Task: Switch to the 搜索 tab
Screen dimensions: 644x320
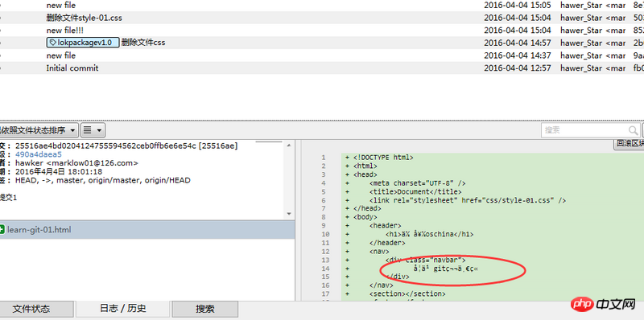Action: click(205, 309)
